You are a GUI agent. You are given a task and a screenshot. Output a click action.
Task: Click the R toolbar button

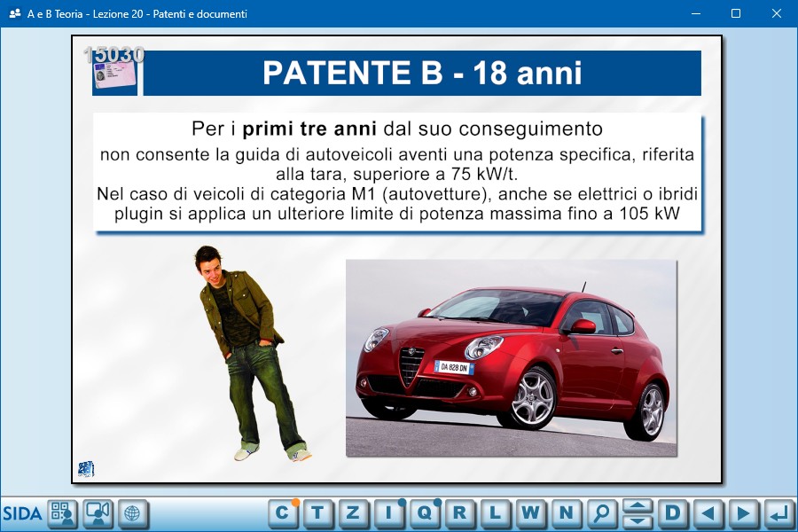459,512
